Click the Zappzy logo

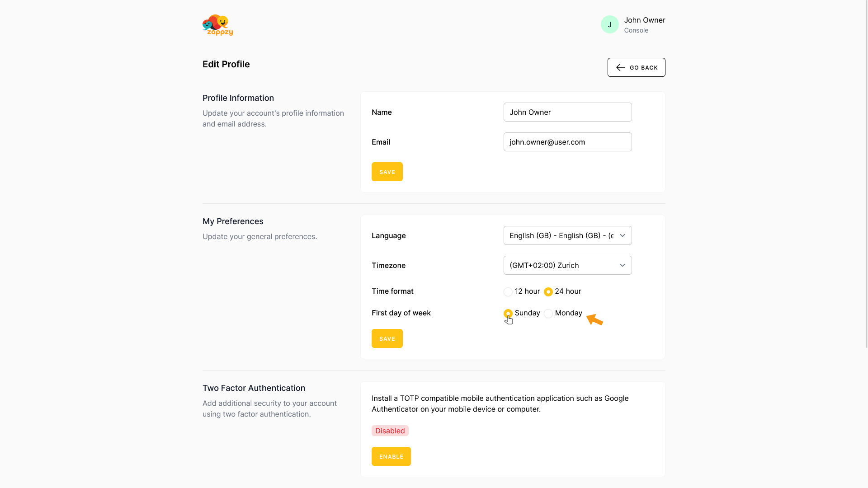pyautogui.click(x=217, y=25)
